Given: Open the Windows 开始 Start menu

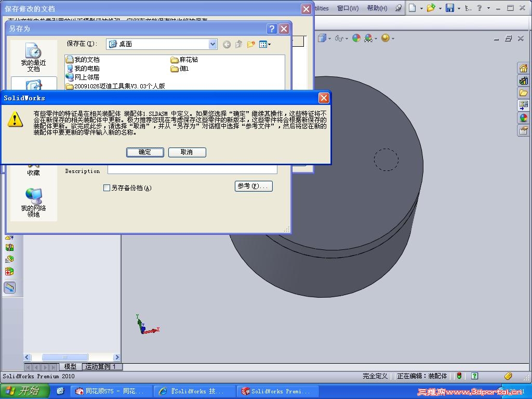Looking at the screenshot, I should pos(24,391).
